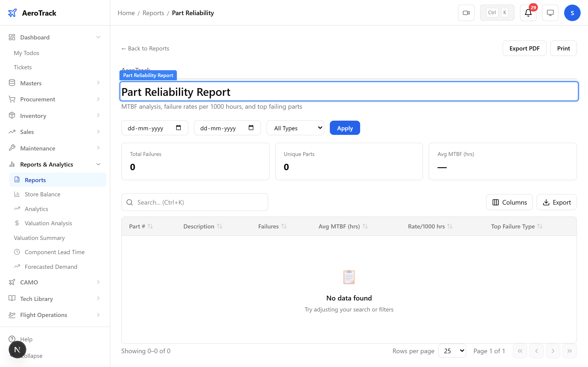Open the video call icon in the header
This screenshot has height=367, width=588.
tap(466, 13)
